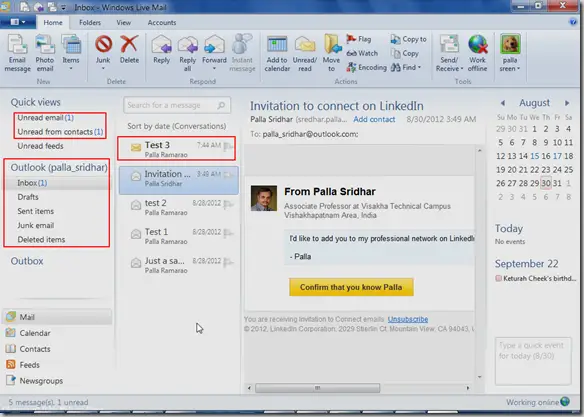The width and height of the screenshot is (584, 417).
Task: Toggle flag on the Test 1 message
Action: click(x=228, y=233)
